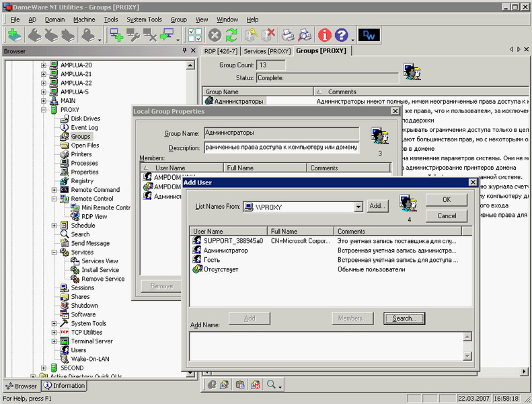
Task: Open Shutdown item in the browser tree
Action: [x=84, y=306]
